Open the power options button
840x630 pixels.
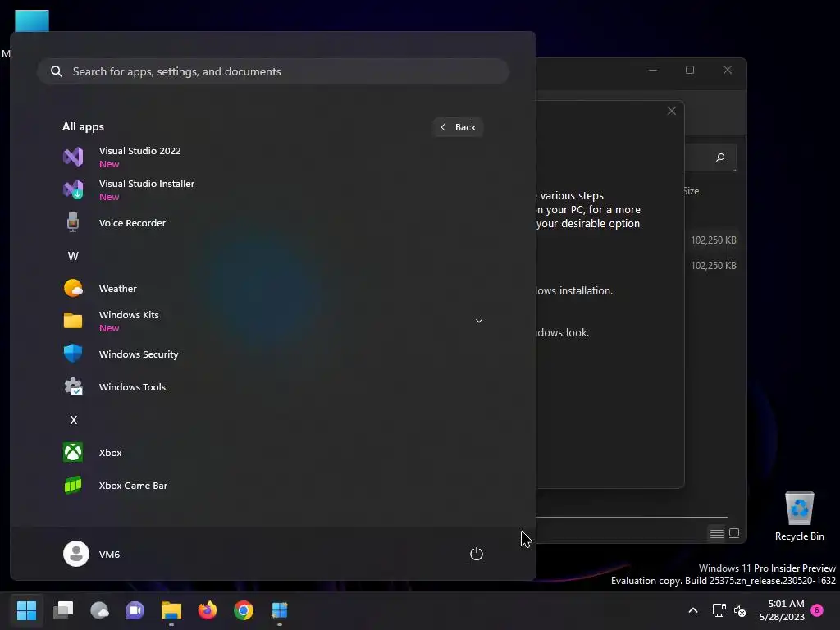tap(477, 554)
